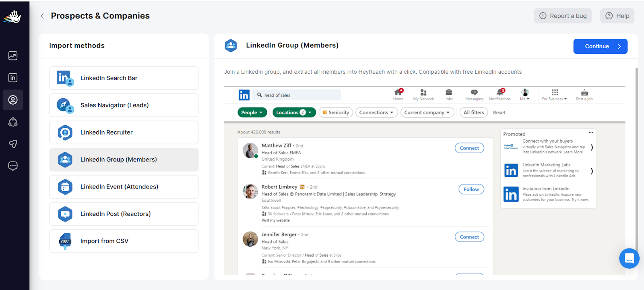Click the LinkedIn Group header hexagon icon
This screenshot has height=290, width=644.
tap(231, 46)
